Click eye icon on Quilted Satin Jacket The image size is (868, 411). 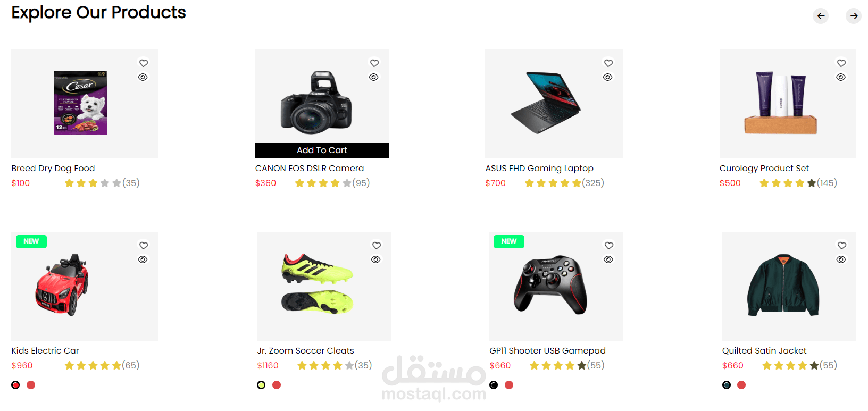[x=841, y=259]
